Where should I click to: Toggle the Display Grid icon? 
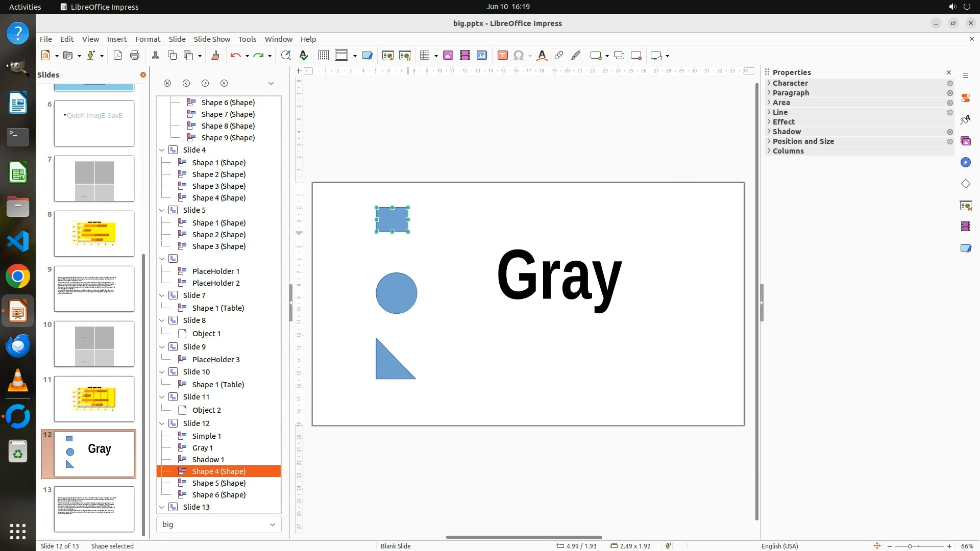(x=323, y=56)
